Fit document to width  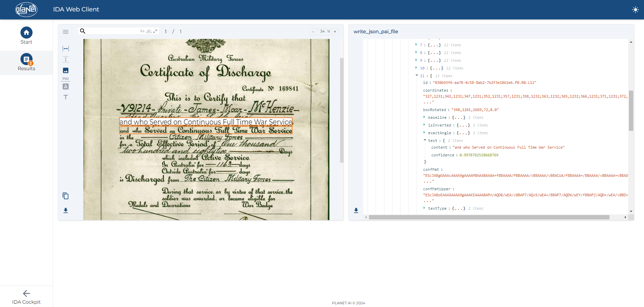66,49
